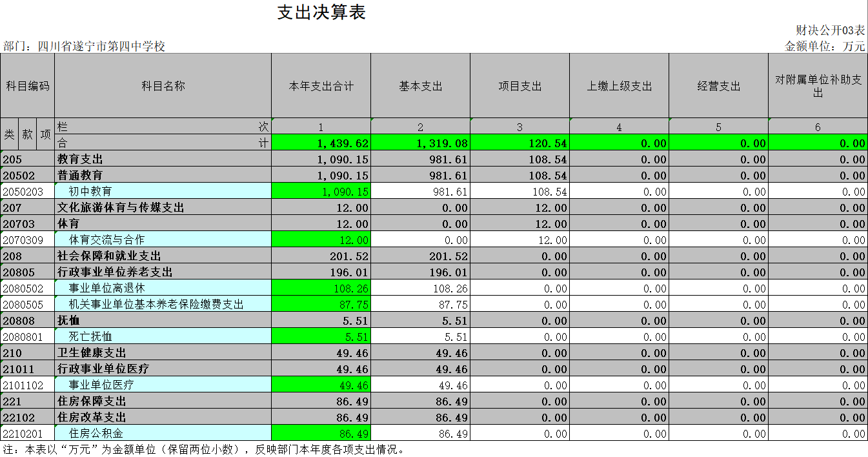Select the total basic expenditure cell 1,319.08
868x457 pixels.
pyautogui.click(x=420, y=143)
